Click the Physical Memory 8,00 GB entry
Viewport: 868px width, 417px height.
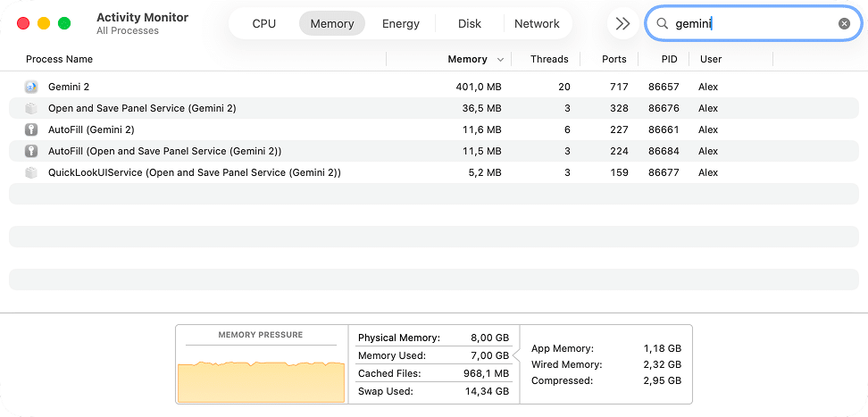pyautogui.click(x=433, y=338)
